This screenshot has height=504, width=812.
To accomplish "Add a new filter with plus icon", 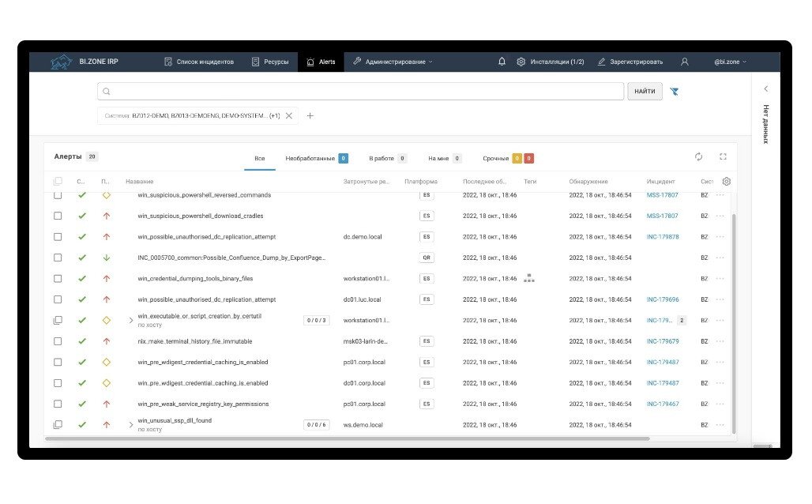I will click(310, 116).
